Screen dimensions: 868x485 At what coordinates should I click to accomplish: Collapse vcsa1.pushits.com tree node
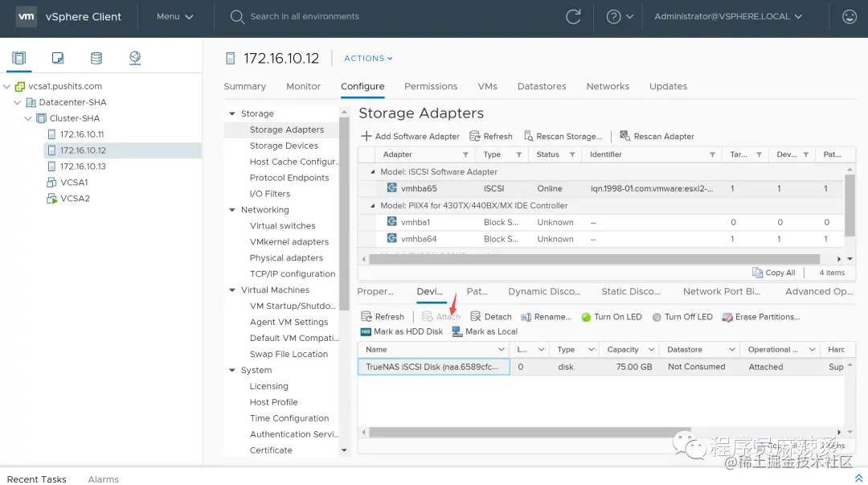pyautogui.click(x=6, y=87)
